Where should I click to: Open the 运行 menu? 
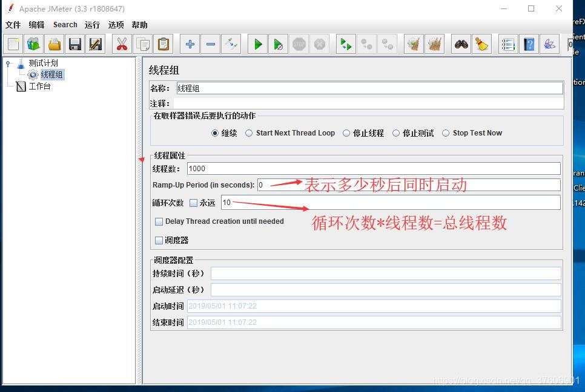tap(92, 25)
